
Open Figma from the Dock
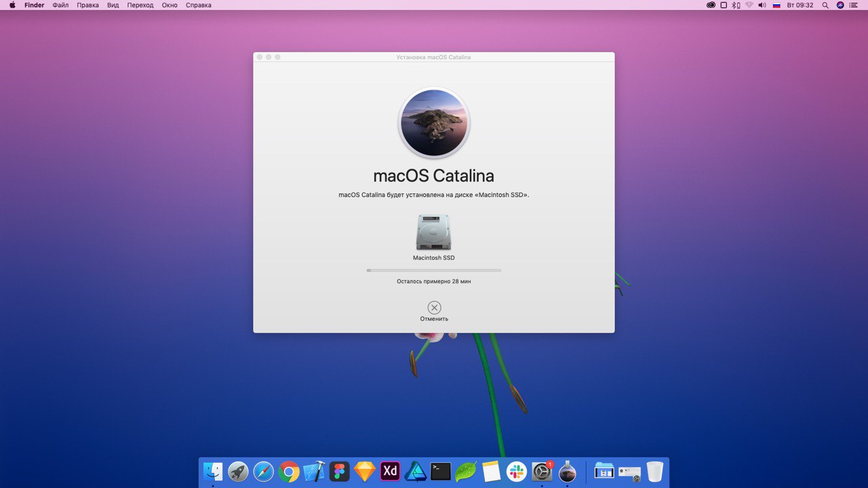pos(340,472)
